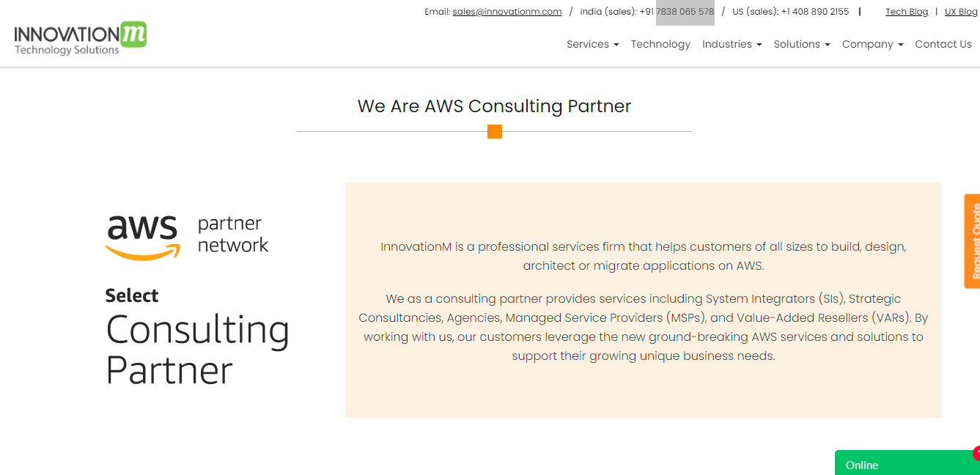
Task: Click the AWS partner network logo
Action: tap(187, 236)
